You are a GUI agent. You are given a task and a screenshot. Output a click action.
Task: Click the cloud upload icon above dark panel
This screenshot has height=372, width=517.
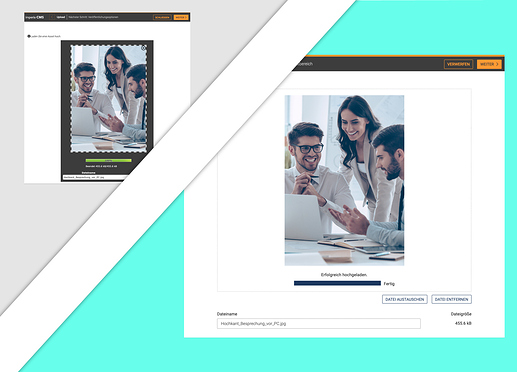[x=29, y=36]
